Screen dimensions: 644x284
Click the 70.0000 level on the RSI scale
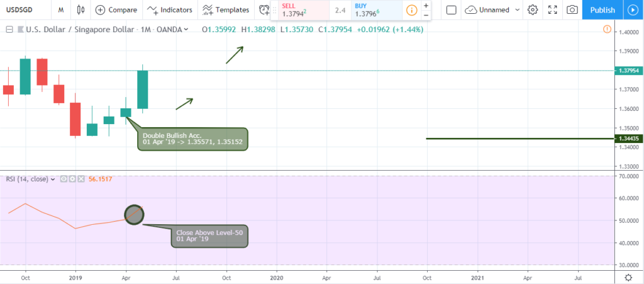pos(628,176)
